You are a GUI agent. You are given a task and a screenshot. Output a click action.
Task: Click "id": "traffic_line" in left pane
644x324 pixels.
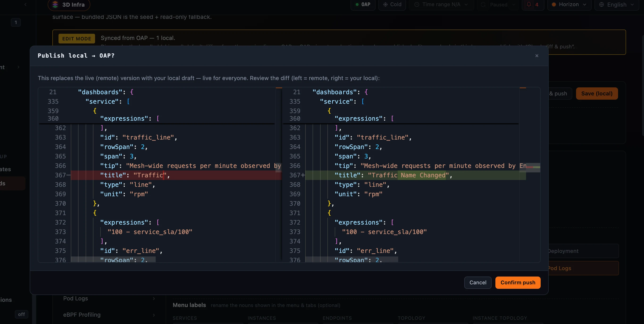[138, 137]
